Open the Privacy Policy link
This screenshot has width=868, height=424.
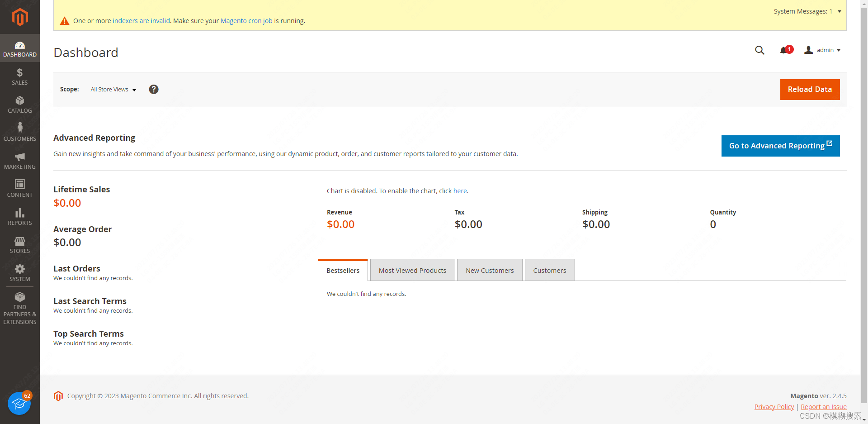774,407
